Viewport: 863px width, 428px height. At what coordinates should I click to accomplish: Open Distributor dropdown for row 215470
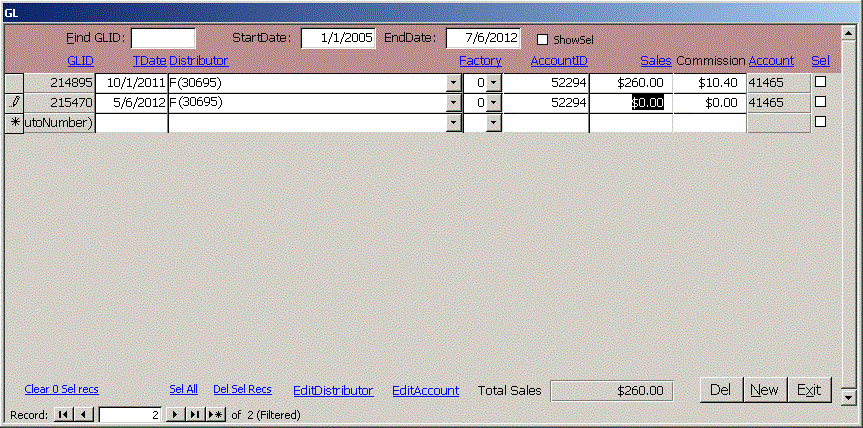coord(454,102)
